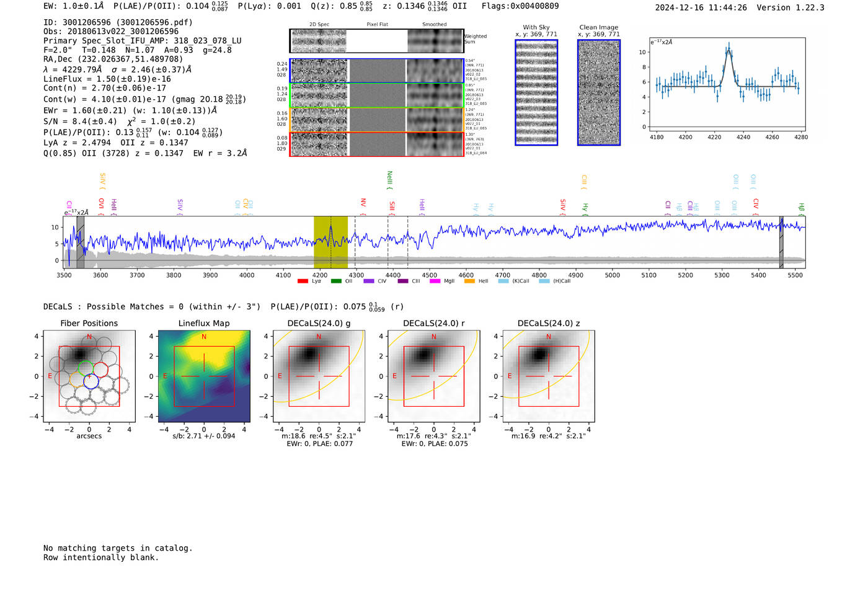Select the green-bordered 2D spectrum row
This screenshot has width=868, height=591.
click(x=376, y=96)
